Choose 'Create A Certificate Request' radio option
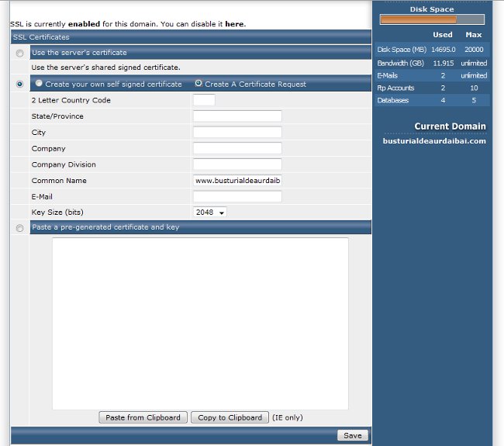The width and height of the screenshot is (504, 446). pyautogui.click(x=198, y=84)
